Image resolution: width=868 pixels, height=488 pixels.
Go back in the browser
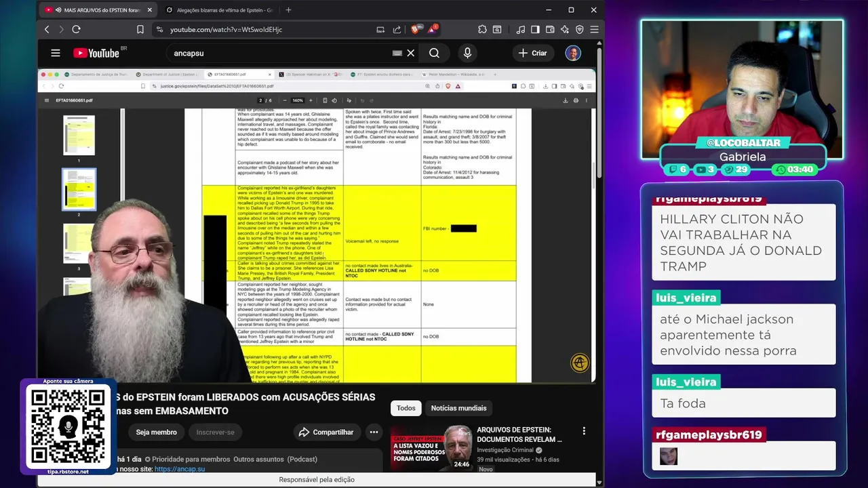tap(47, 29)
